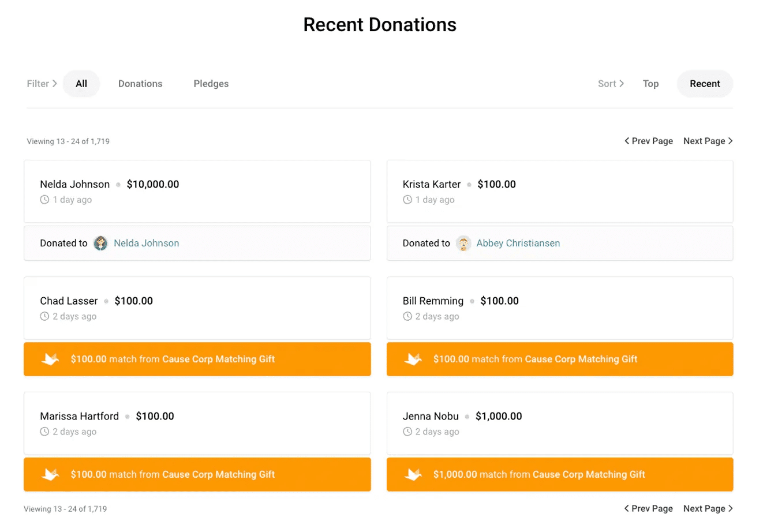Click Jenna Nobu's $1,000.00 matching gift banner

coord(559,474)
